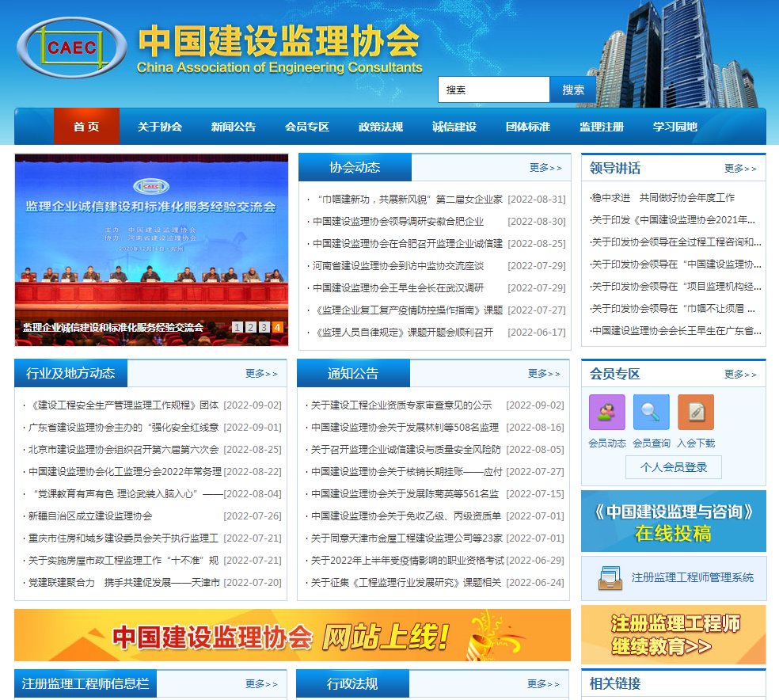The height and width of the screenshot is (700, 779).
Task: Open the 入会下载 orange document icon
Action: click(696, 412)
